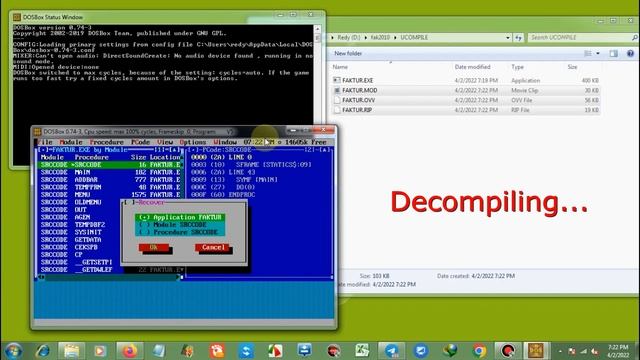
Task: Open Windows Media Player taskbar icon
Action: click(x=100, y=351)
